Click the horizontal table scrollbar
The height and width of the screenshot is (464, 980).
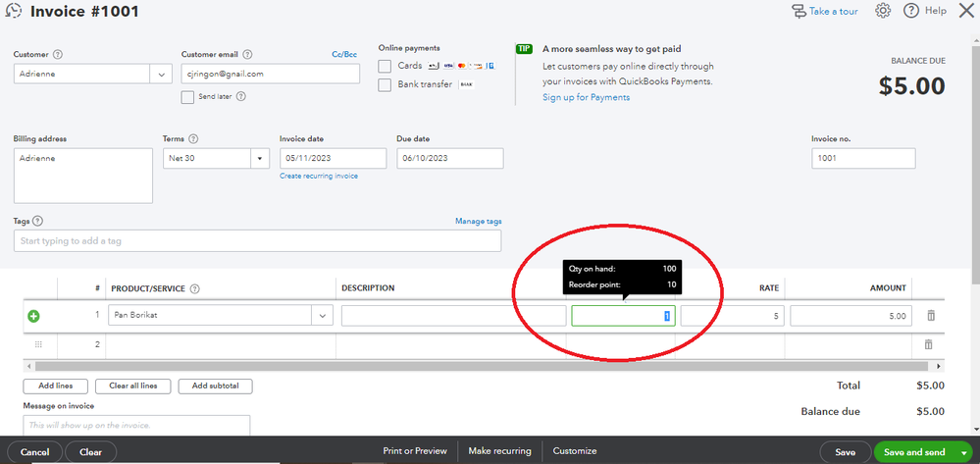484,366
